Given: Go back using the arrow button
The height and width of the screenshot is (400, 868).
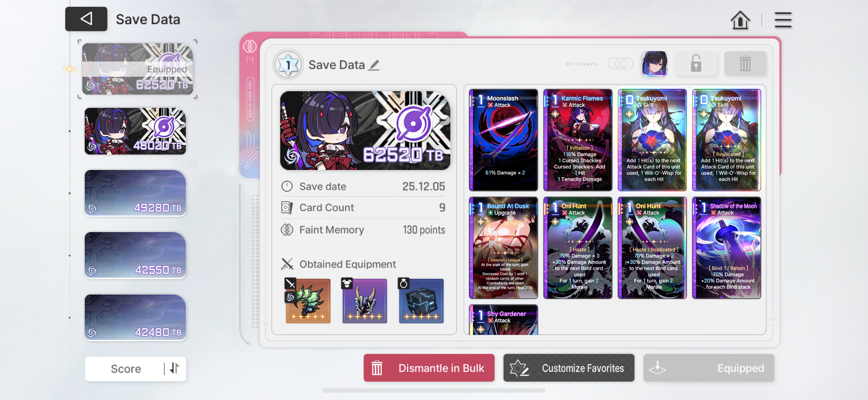Looking at the screenshot, I should [86, 19].
